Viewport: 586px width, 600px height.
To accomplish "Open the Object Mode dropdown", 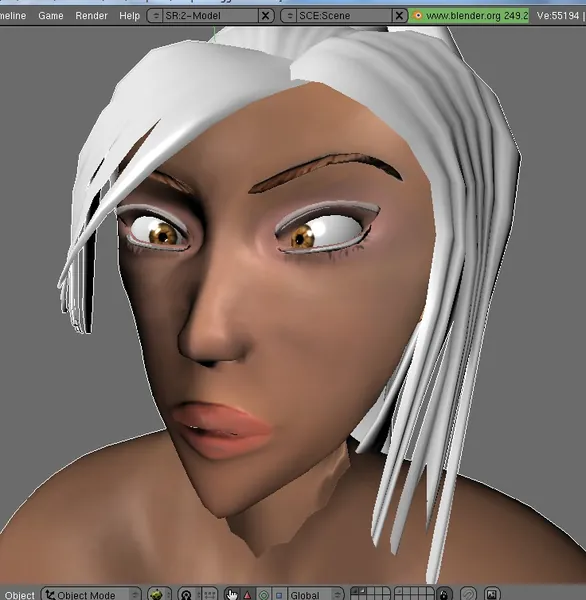I will [x=91, y=595].
